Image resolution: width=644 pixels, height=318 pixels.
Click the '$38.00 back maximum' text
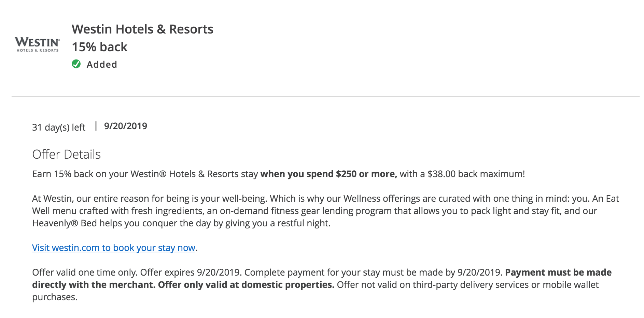[475, 174]
